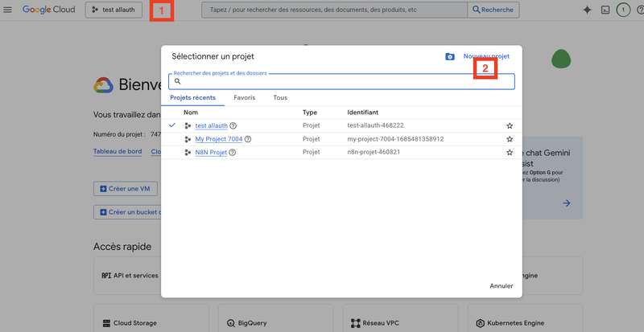The image size is (644, 332).
Task: Click the Google Cloud logo
Action: tap(49, 10)
